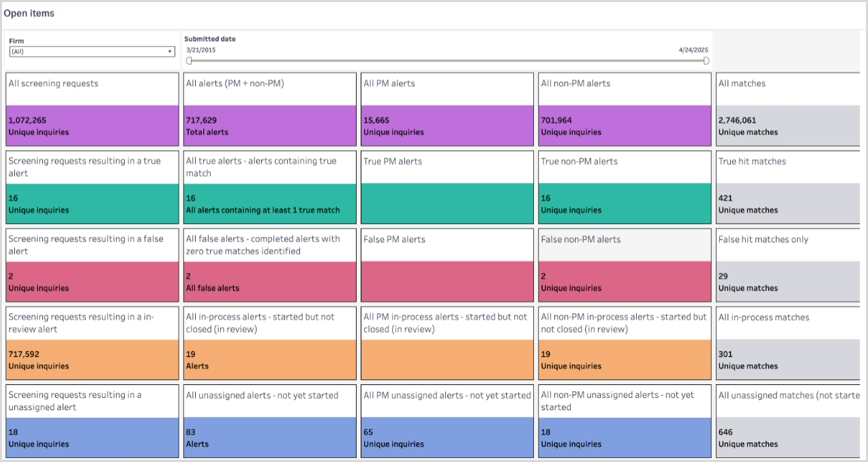Screen dimensions: 868x462
Task: Click the empty green True PM alerts tile
Action: click(x=447, y=203)
